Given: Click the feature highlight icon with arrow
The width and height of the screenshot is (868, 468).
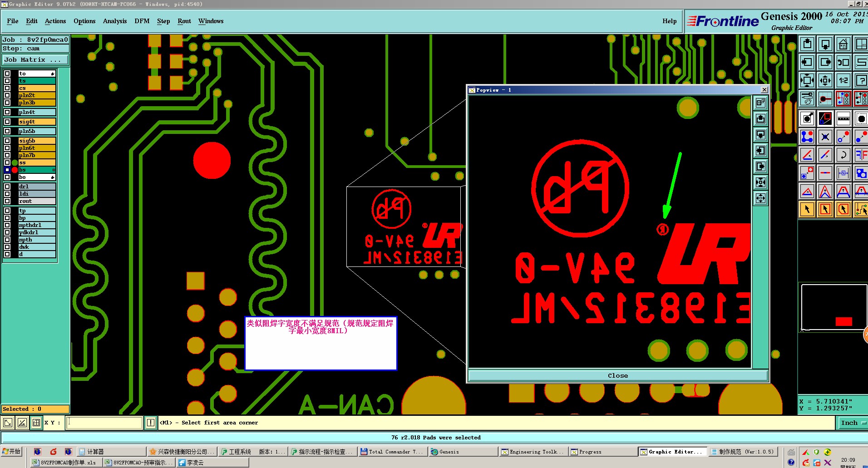Looking at the screenshot, I should pos(807,119).
